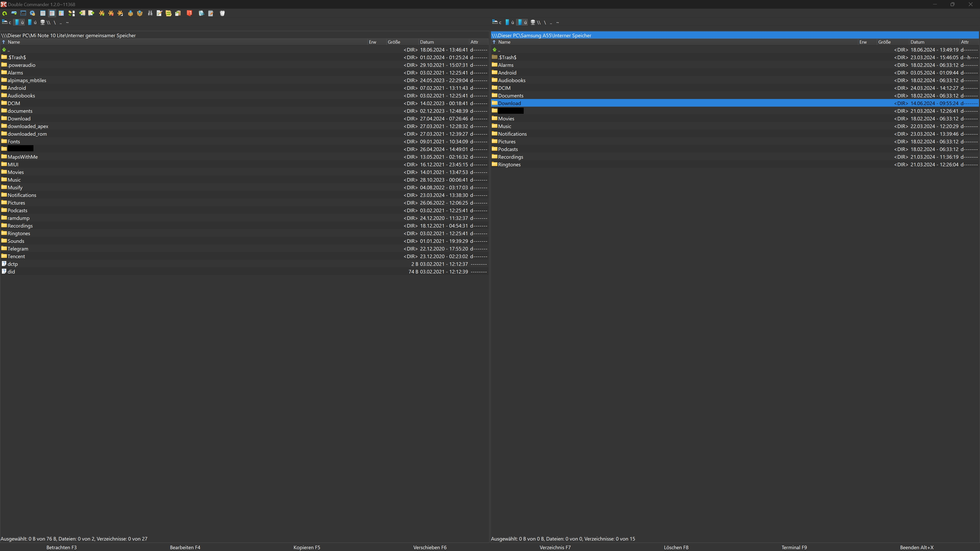This screenshot has width=980, height=551.
Task: Click the binoculars Search icon
Action: pos(150,13)
